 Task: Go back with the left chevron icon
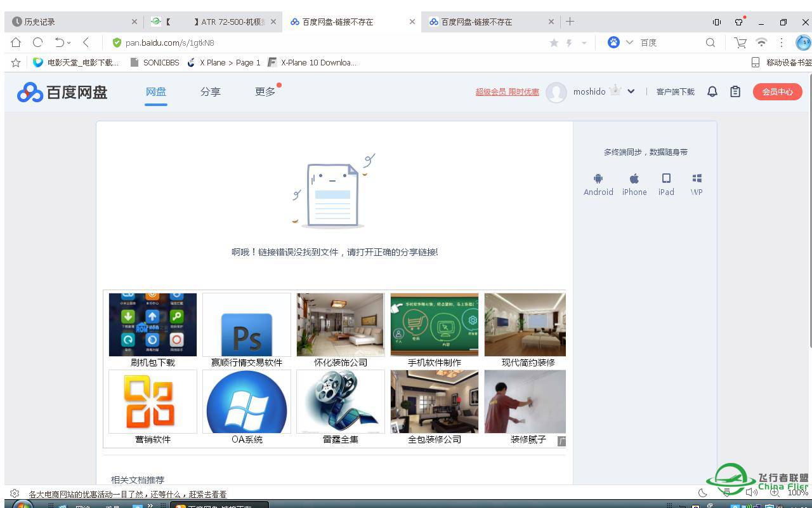point(86,43)
